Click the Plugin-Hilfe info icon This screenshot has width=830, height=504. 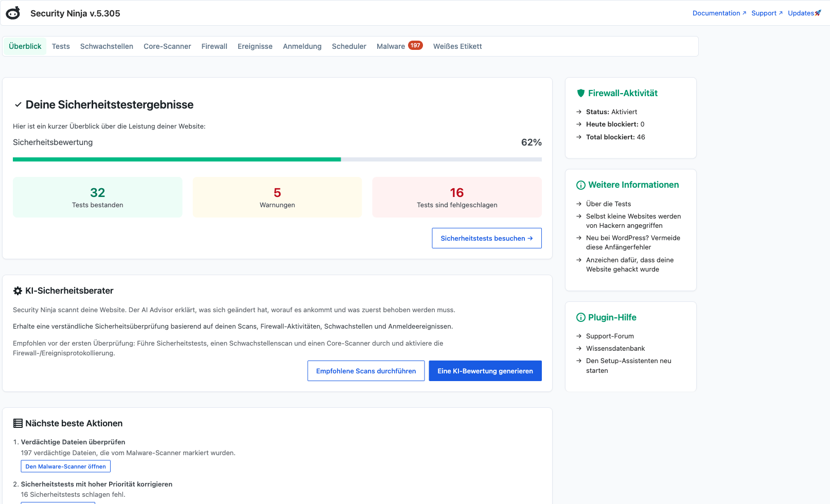[x=581, y=317]
